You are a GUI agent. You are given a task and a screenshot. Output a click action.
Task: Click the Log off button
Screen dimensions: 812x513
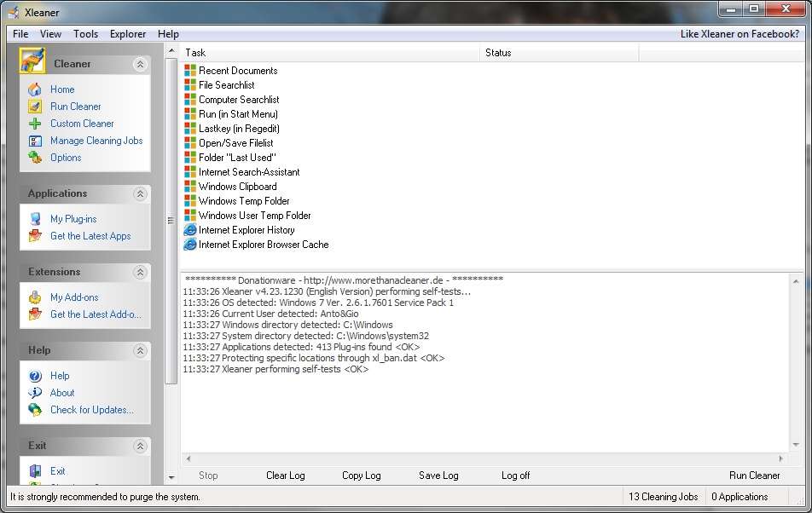[x=515, y=476]
